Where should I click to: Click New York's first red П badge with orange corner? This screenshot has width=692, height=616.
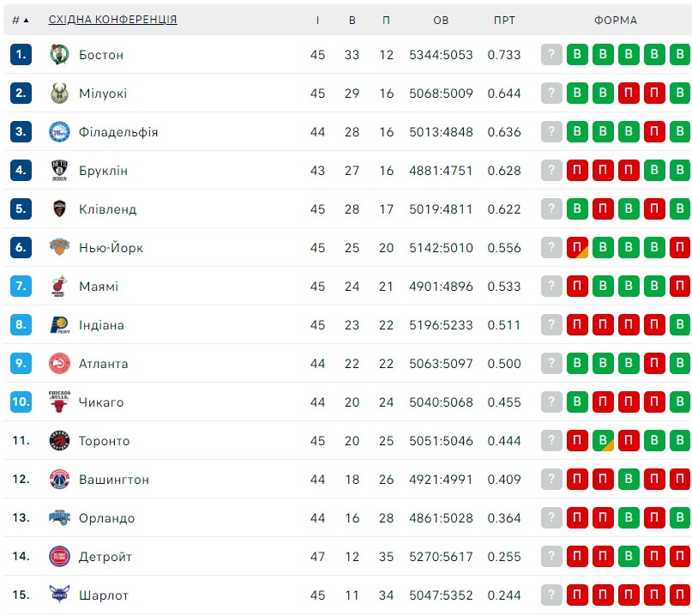577,247
